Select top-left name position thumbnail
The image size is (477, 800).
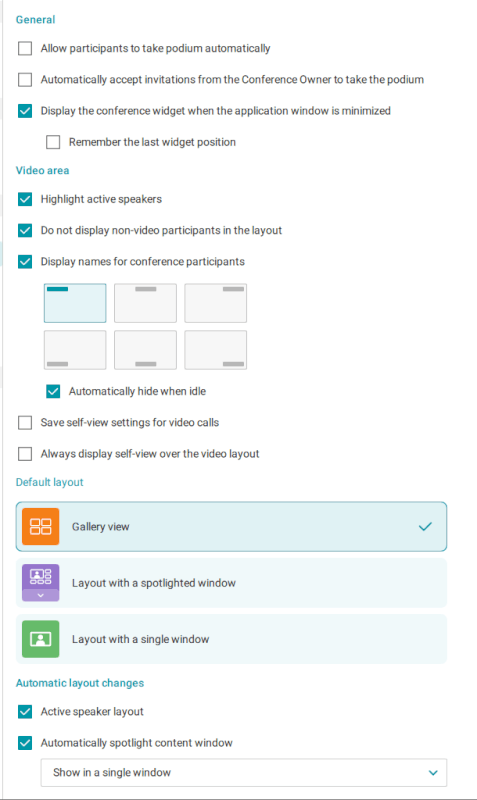pyautogui.click(x=75, y=303)
